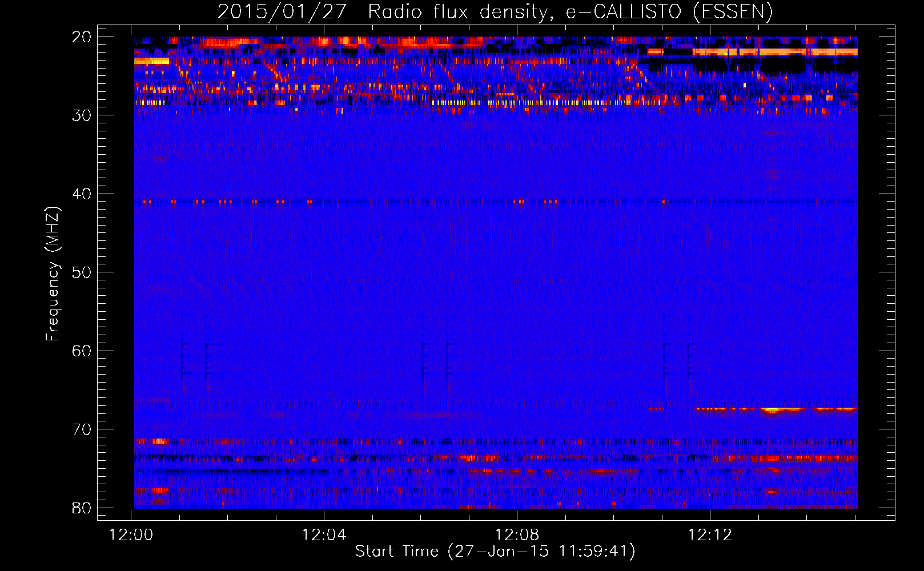Click the '12:04' time tick label
The image size is (924, 571).
324,535
